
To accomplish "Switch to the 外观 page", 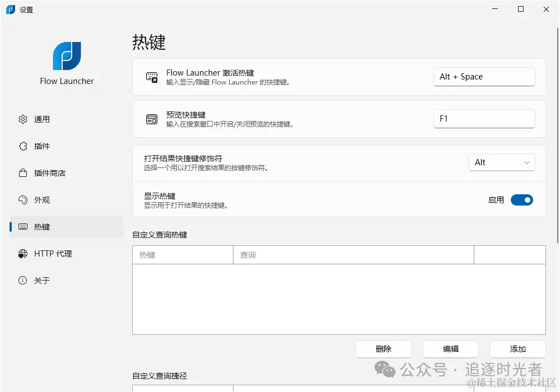I will 67,200.
